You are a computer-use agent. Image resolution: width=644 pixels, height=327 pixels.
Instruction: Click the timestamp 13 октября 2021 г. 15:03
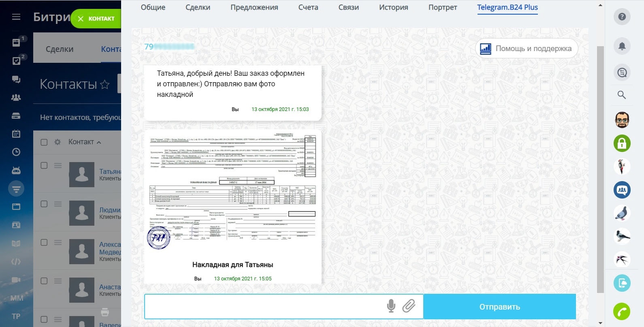(x=280, y=109)
